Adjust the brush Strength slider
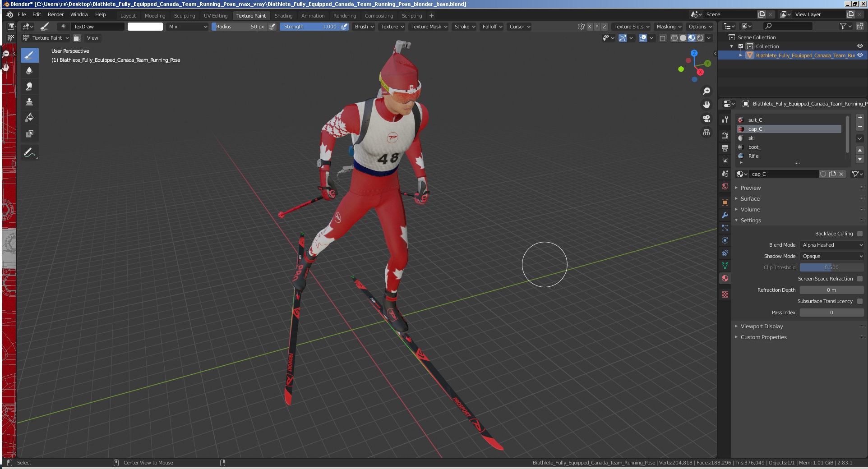Viewport: 868px width, 469px height. [309, 27]
